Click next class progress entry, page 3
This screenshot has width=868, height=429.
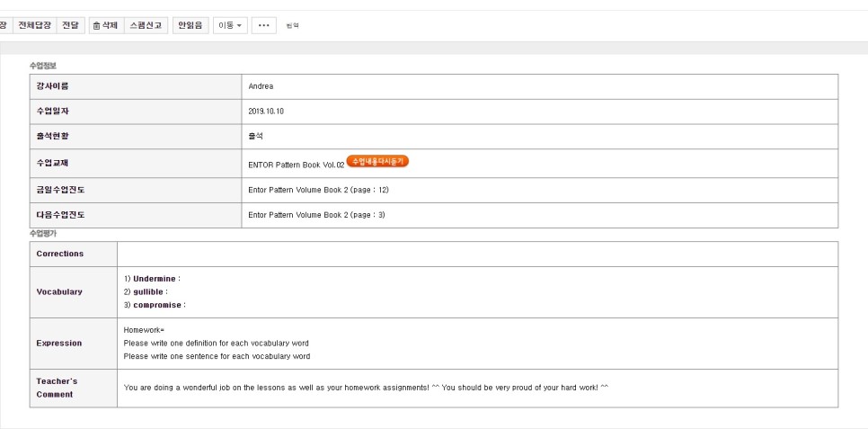point(316,215)
